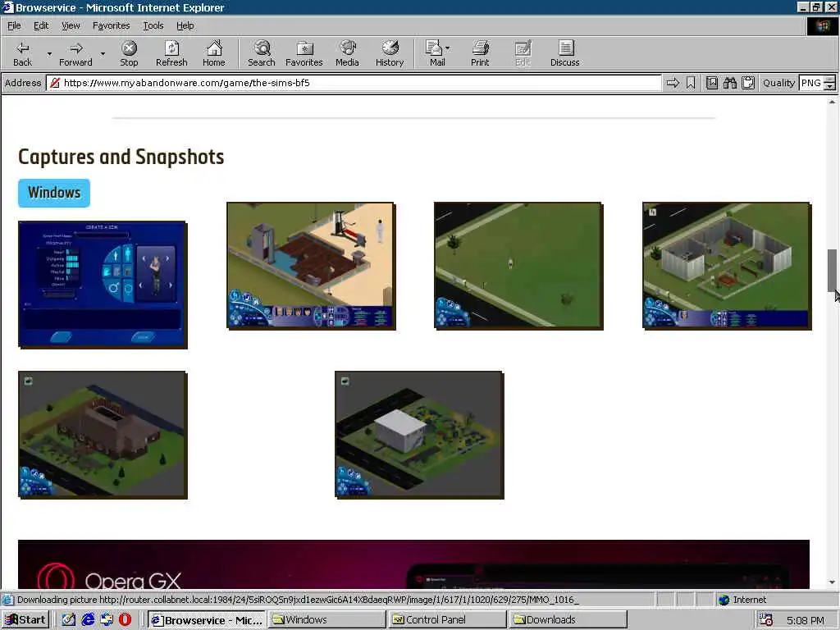Click the address bar URL field
Viewport: 840px width, 630px height.
[x=354, y=83]
